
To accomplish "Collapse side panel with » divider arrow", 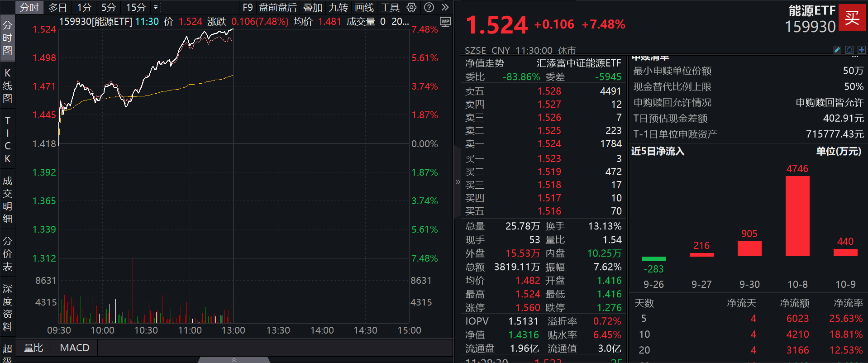I will [458, 182].
